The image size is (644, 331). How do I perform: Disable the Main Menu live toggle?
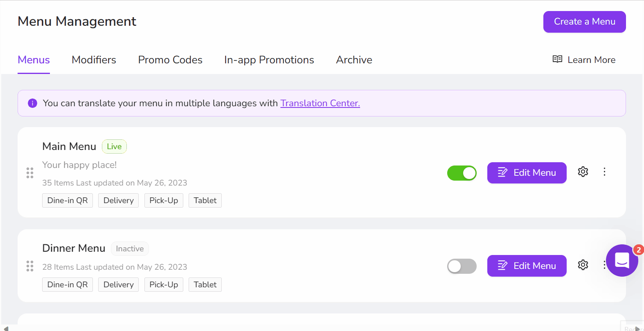pyautogui.click(x=462, y=173)
